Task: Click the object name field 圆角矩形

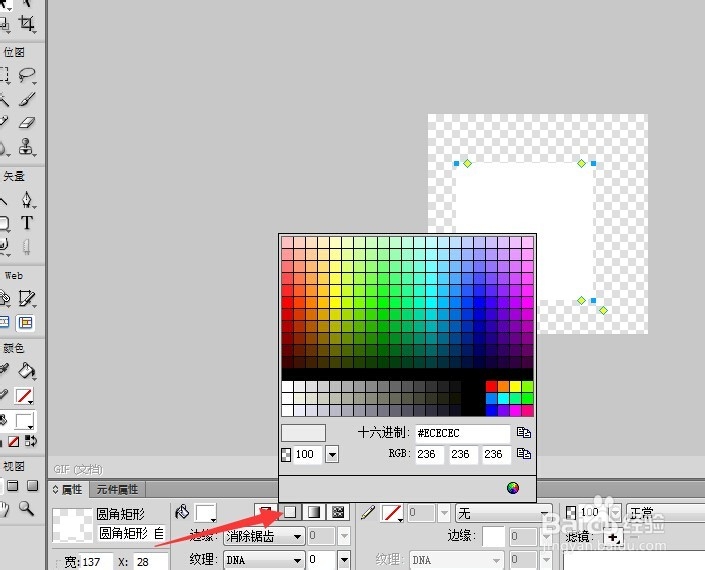Action: click(131, 534)
